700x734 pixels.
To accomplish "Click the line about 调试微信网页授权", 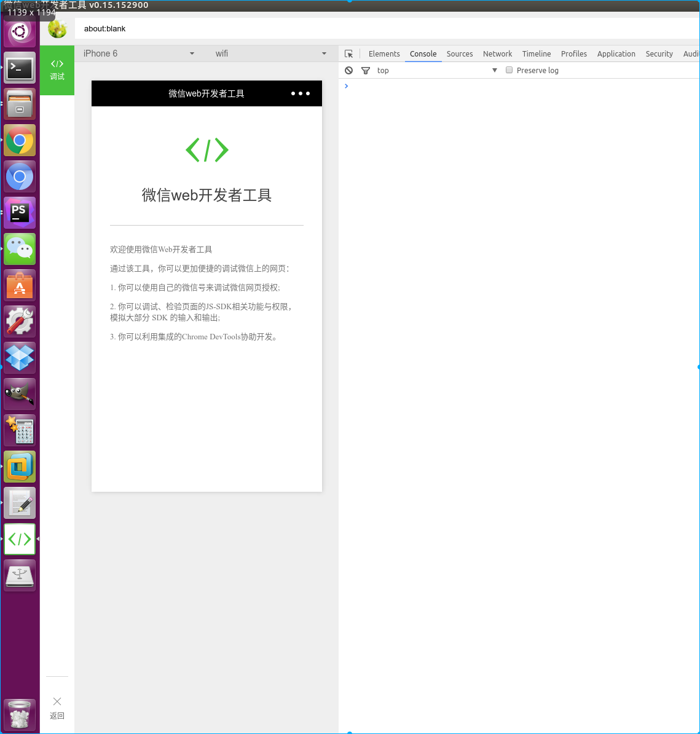I will (x=195, y=288).
